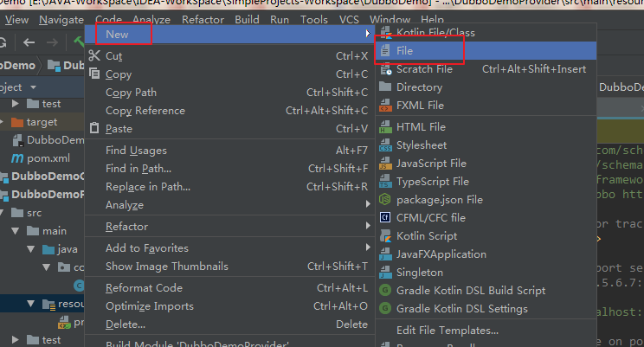644x347 pixels.
Task: Click the Maven pom.xml icon
Action: pyautogui.click(x=17, y=158)
